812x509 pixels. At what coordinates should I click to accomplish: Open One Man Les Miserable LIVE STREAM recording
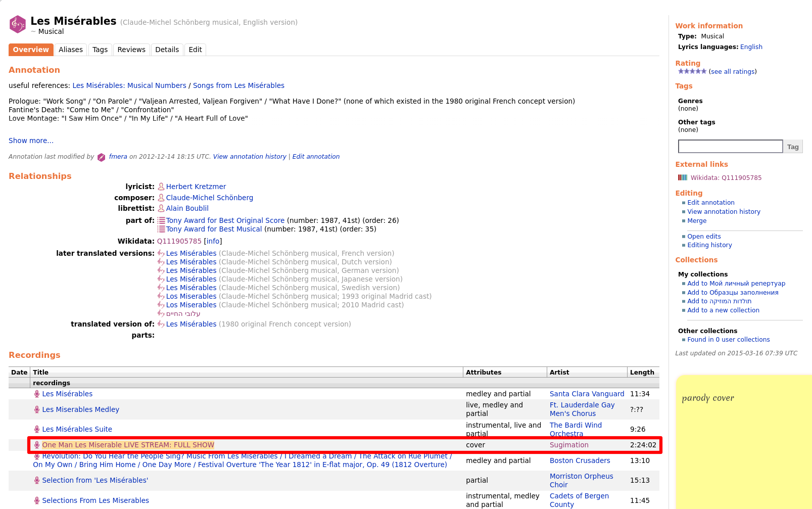[128, 445]
